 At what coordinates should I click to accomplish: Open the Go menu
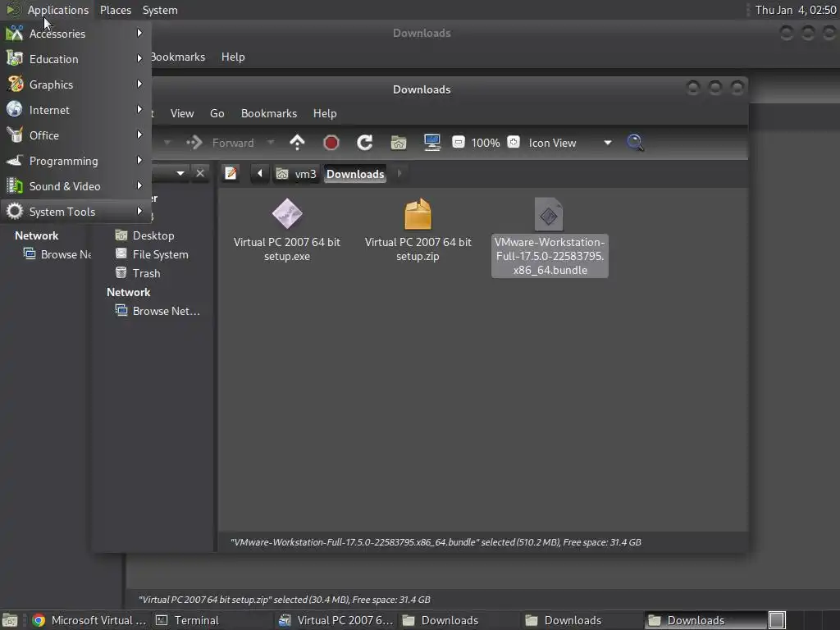[217, 113]
